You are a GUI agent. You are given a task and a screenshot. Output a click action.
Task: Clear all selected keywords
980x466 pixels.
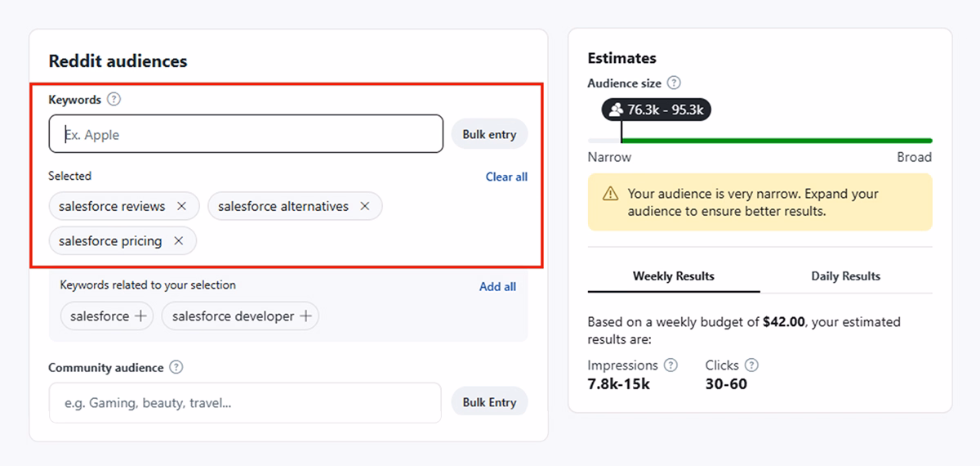506,177
